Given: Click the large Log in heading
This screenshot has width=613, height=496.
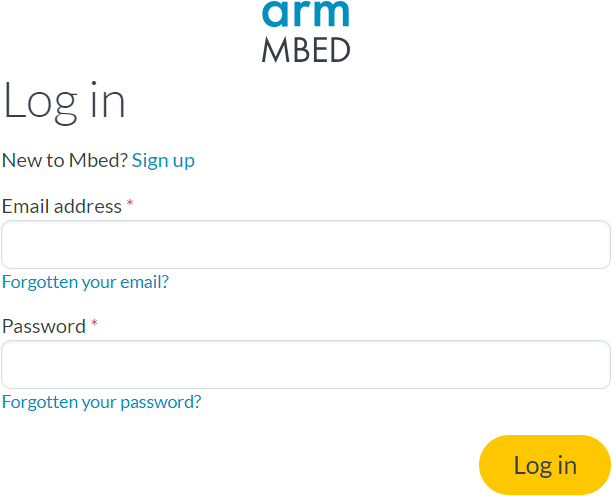Looking at the screenshot, I should [x=64, y=100].
